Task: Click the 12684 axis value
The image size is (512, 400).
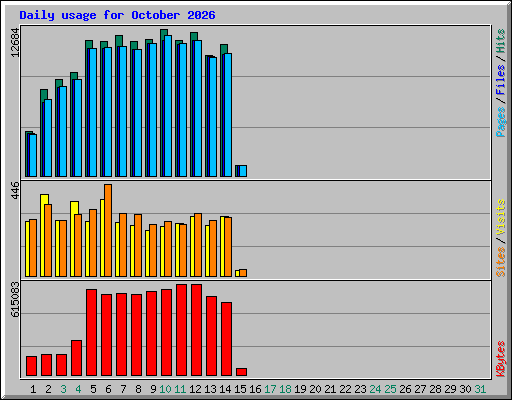Action: click(15, 43)
